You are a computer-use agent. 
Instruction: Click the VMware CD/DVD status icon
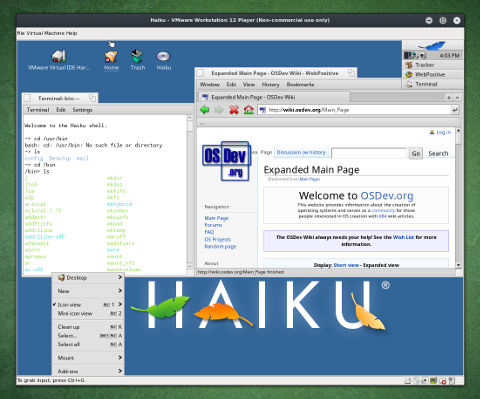tap(416, 381)
